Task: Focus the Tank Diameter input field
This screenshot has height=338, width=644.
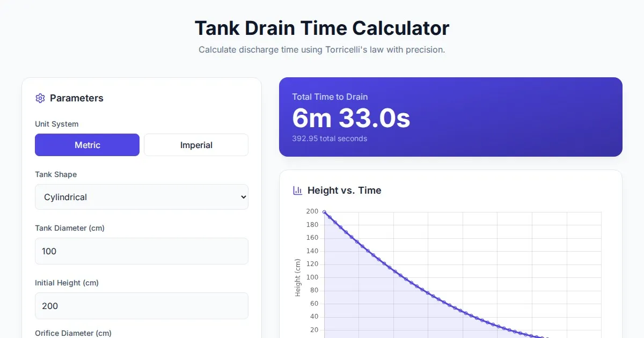Action: 141,251
